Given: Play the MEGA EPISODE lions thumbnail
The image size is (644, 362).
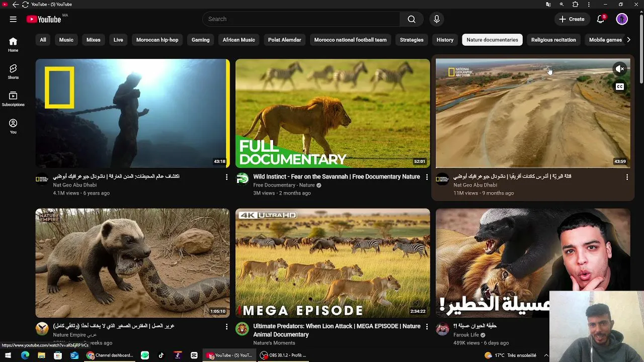Looking at the screenshot, I should click(x=333, y=263).
